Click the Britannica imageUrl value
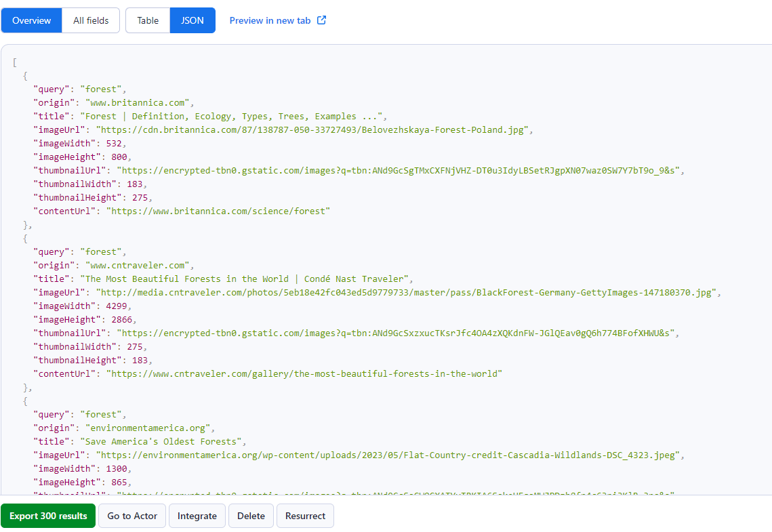The width and height of the screenshot is (772, 532). coord(312,130)
